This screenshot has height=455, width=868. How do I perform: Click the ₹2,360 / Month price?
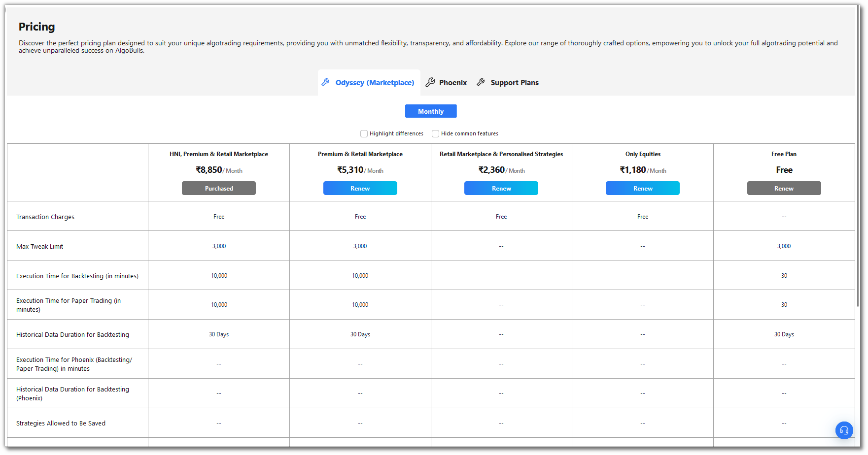(501, 170)
